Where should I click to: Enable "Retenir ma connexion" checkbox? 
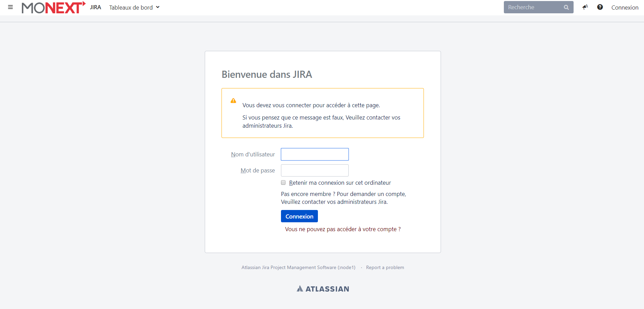tap(283, 183)
